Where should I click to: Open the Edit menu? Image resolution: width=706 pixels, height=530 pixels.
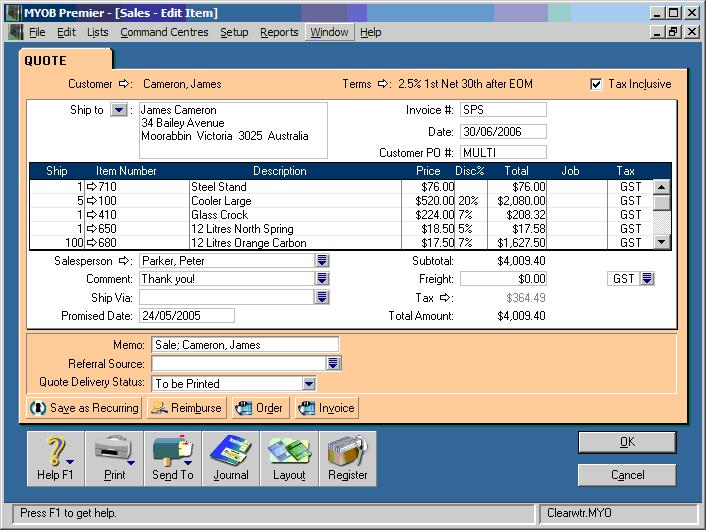[66, 32]
